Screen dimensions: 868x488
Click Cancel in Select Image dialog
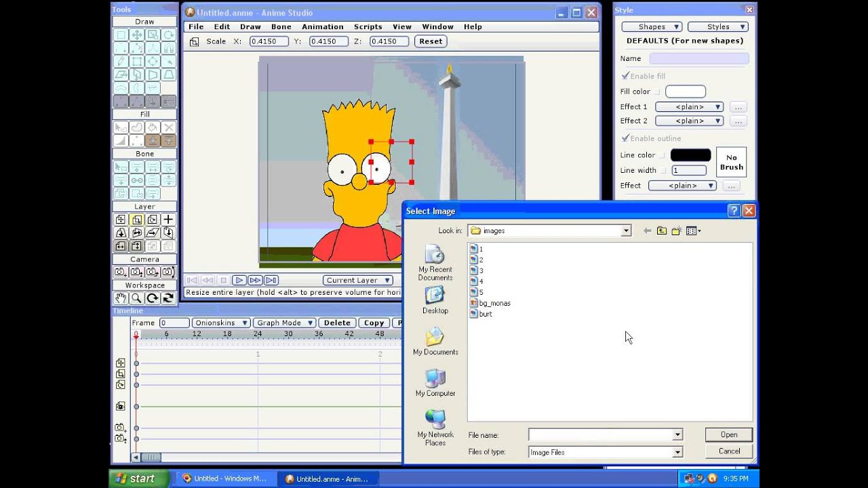(x=729, y=451)
